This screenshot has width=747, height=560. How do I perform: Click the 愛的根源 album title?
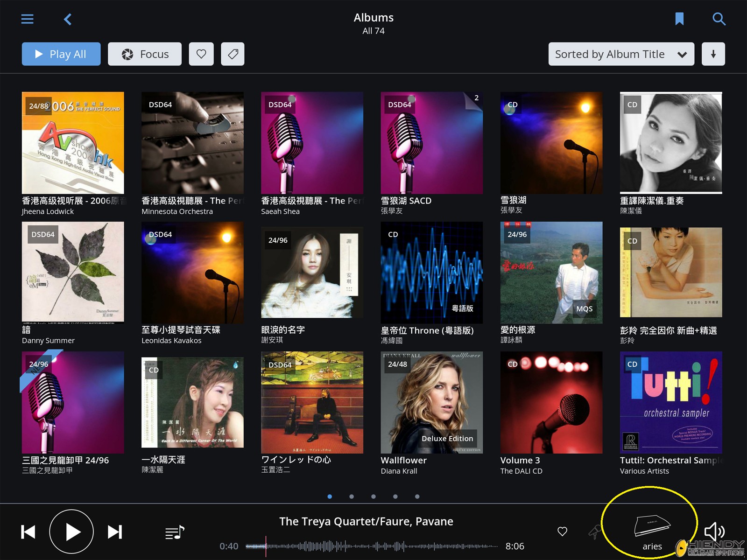click(x=518, y=330)
